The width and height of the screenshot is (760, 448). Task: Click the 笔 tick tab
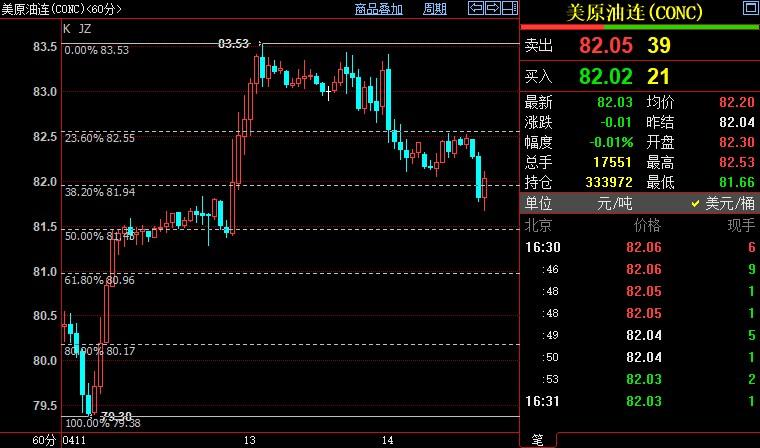pos(537,440)
